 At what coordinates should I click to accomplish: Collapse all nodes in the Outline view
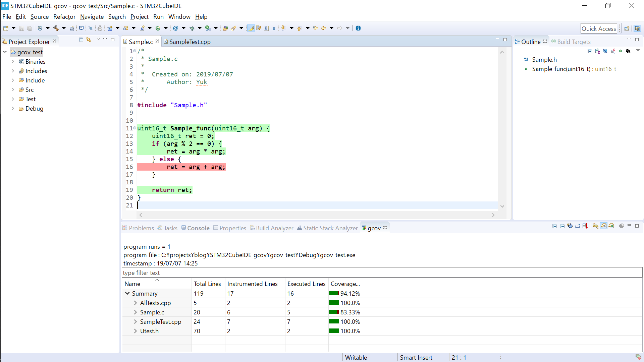[590, 51]
